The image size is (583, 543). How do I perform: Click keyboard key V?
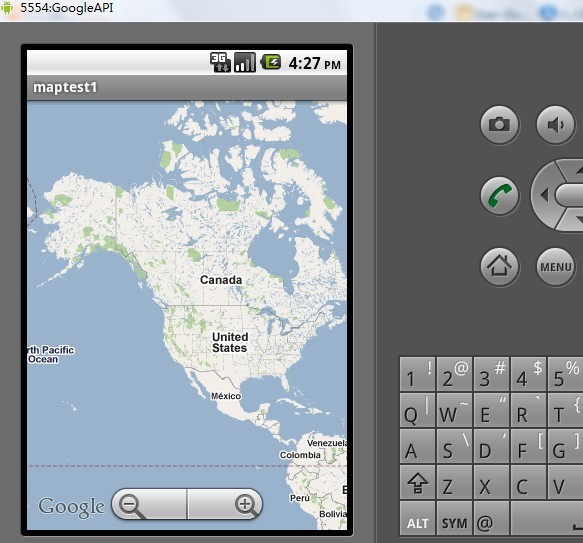[566, 482]
